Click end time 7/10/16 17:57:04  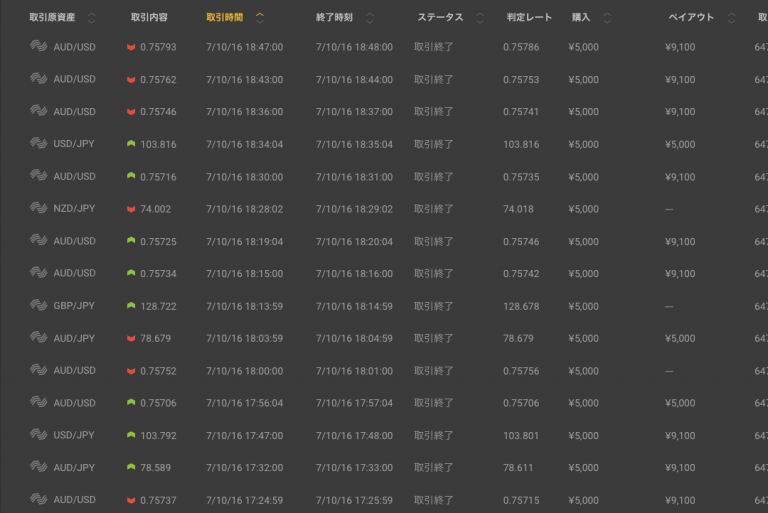click(354, 403)
